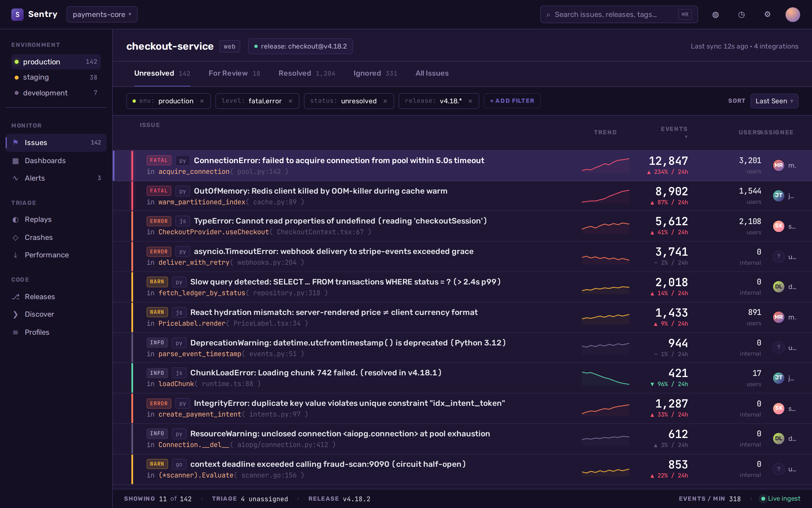Remove the status: unresolved filter

click(385, 101)
